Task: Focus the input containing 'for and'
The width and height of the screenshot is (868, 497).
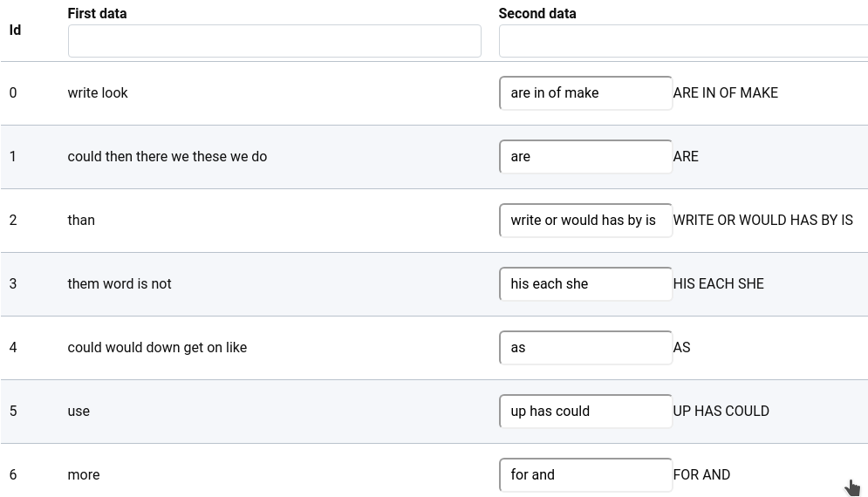Action: 585,475
